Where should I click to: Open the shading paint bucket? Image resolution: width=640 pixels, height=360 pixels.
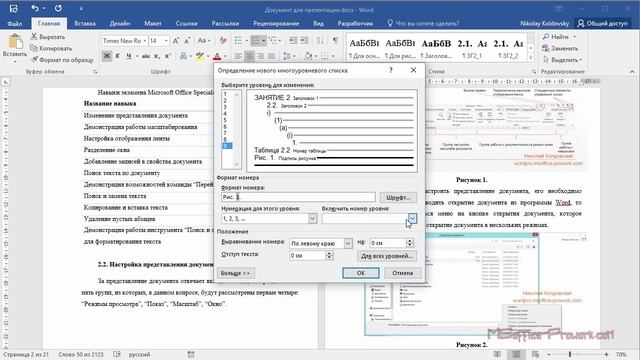coord(308,56)
